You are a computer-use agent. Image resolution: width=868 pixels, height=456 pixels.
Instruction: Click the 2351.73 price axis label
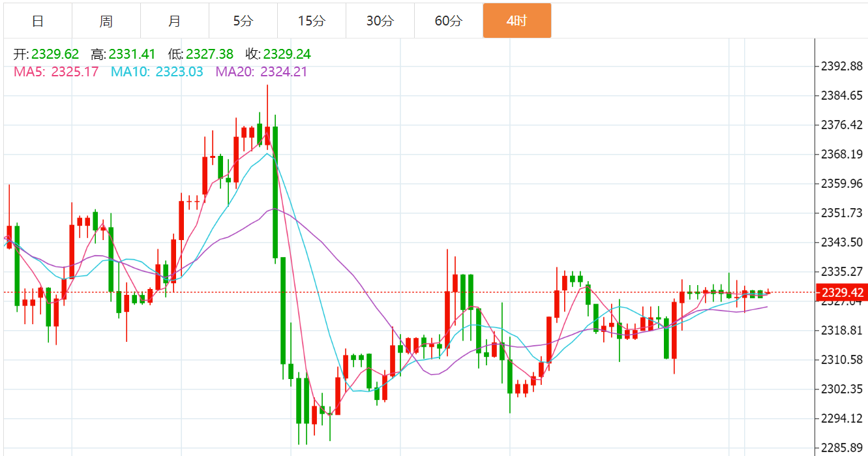841,213
